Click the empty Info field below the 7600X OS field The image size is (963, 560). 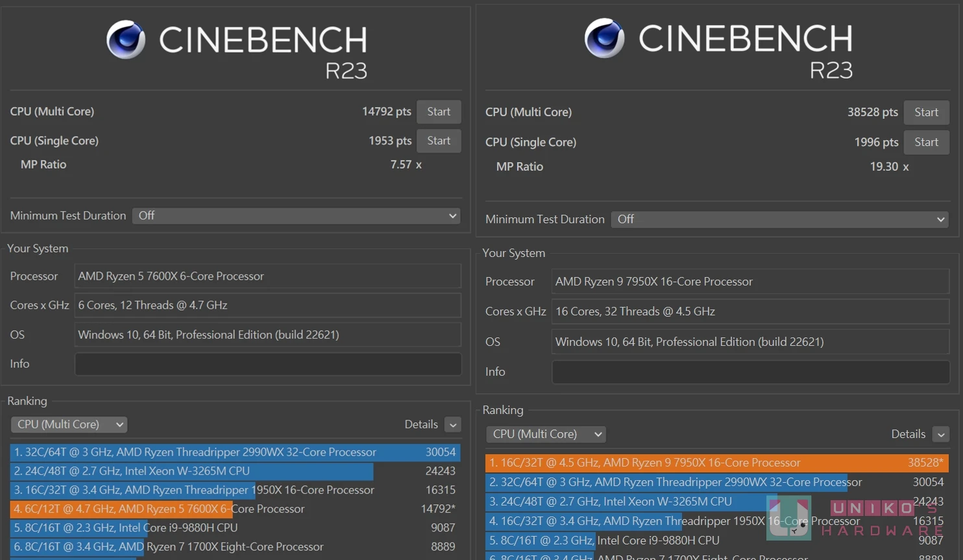(267, 364)
